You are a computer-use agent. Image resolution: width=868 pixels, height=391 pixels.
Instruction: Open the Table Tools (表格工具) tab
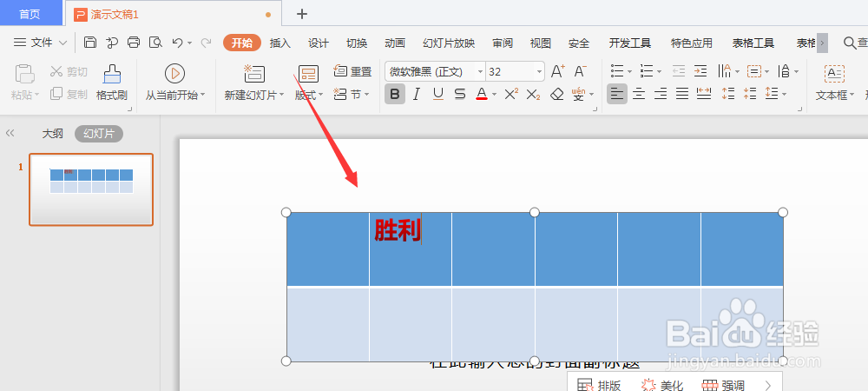pyautogui.click(x=753, y=43)
